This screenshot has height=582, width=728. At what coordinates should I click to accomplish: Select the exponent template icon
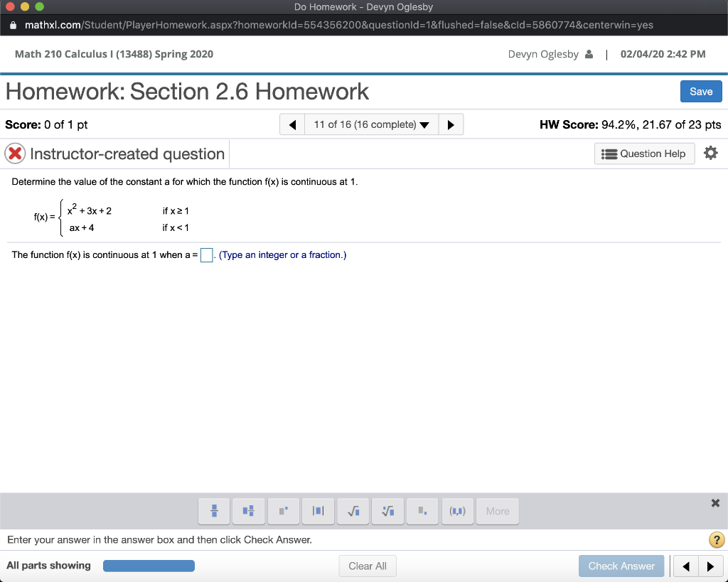pyautogui.click(x=283, y=511)
